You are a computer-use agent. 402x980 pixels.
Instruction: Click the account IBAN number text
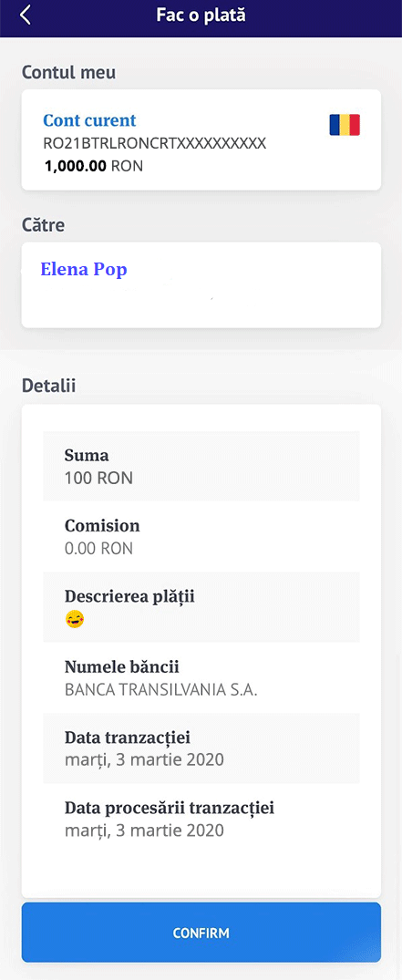[x=154, y=144]
